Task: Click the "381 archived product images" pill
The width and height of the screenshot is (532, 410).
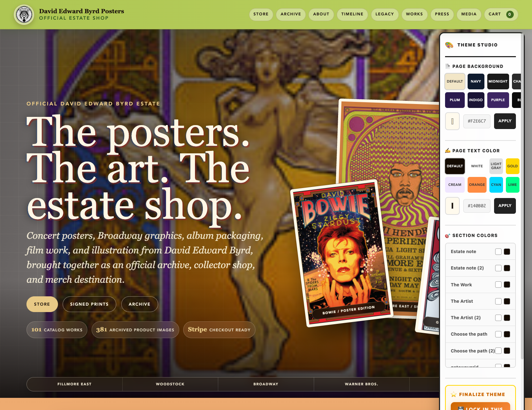Action: tap(135, 330)
